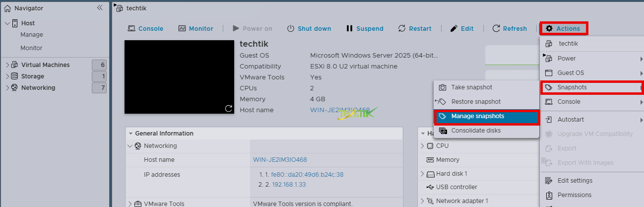Collapse the Navigator panel with double chevron
Screen dimensions: 644x207
100,7
